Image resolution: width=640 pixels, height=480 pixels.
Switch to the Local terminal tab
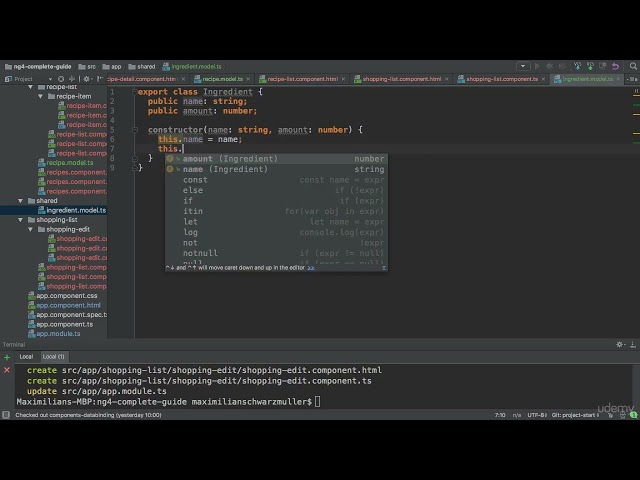click(x=26, y=357)
